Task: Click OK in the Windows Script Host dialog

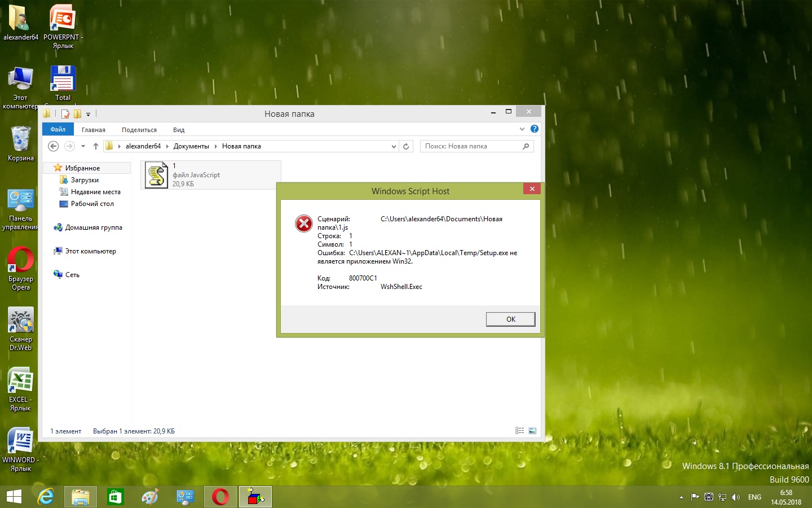Action: point(510,319)
